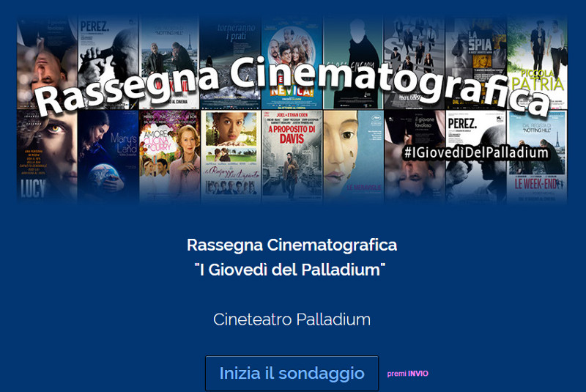This screenshot has width=586, height=392.
Task: Open the Mary's Land poster
Action: (108, 157)
